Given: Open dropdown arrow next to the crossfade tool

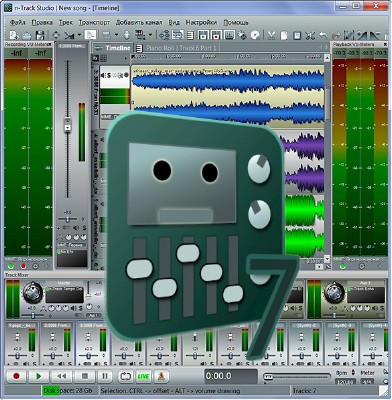Looking at the screenshot, I should tap(79, 35).
